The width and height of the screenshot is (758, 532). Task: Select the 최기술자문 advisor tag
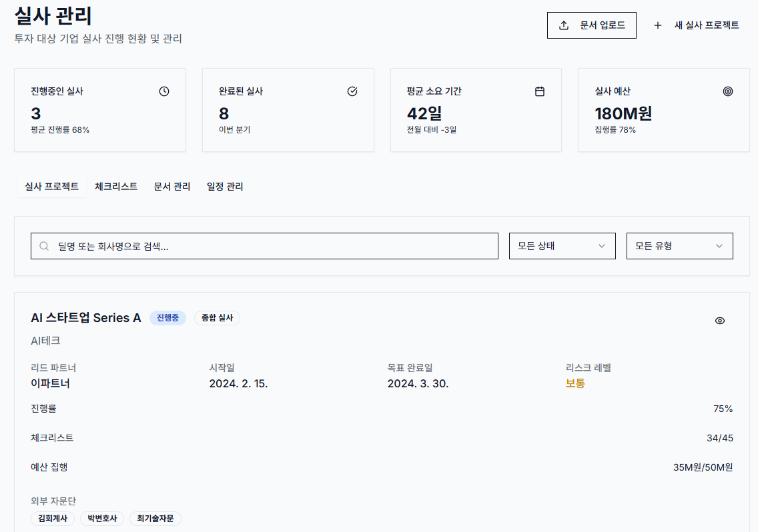(155, 519)
